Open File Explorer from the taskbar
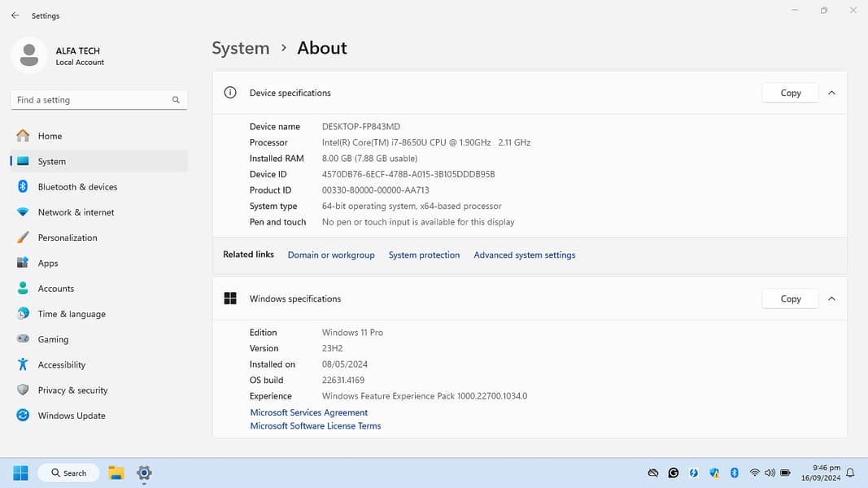The height and width of the screenshot is (488, 868). 116,473
